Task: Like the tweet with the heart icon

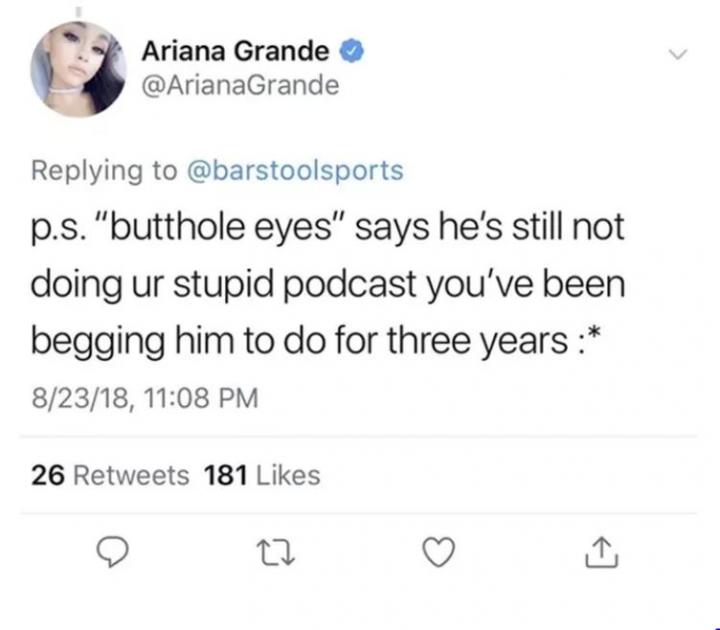Action: (439, 552)
